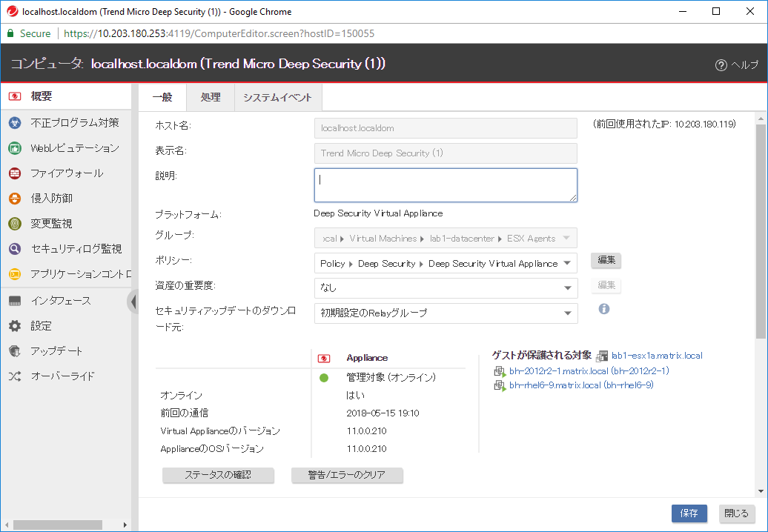The width and height of the screenshot is (768, 532).
Task: Click the Settings (設定) gear icon
Action: point(14,326)
